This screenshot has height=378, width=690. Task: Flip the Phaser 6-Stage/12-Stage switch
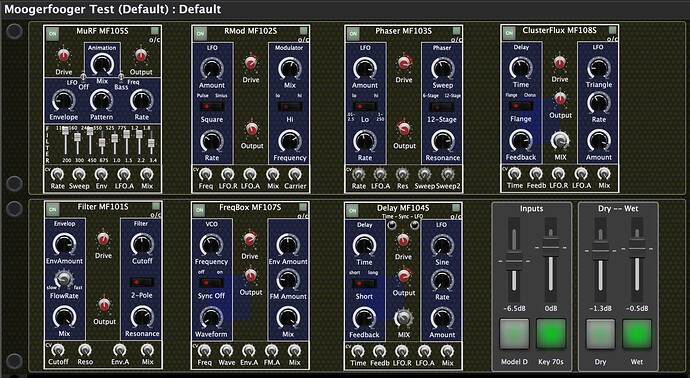tap(442, 107)
